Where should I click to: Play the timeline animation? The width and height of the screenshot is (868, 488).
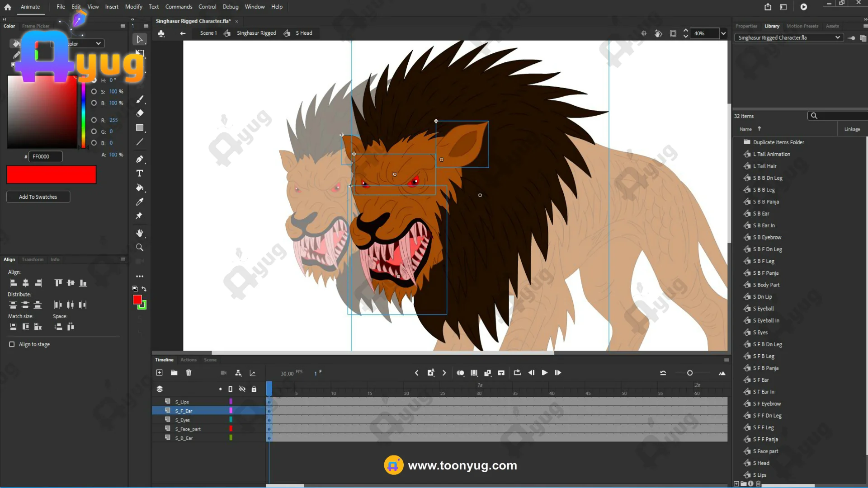pos(545,373)
